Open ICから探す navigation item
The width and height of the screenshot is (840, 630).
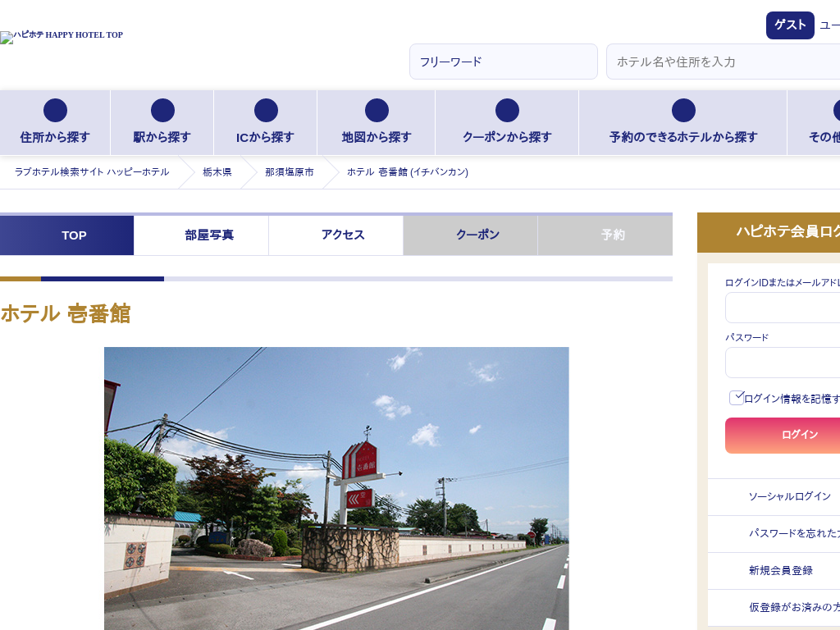266,123
